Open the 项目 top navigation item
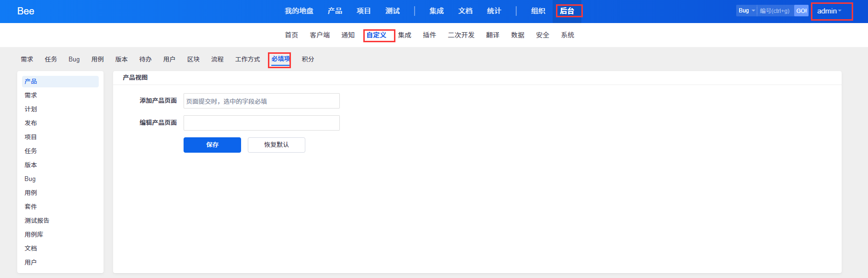 point(363,11)
